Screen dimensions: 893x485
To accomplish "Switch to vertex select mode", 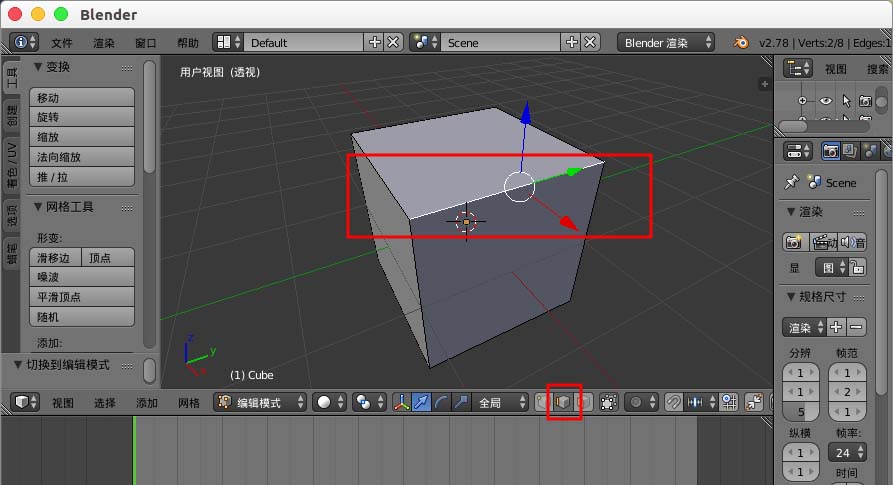I will 543,402.
